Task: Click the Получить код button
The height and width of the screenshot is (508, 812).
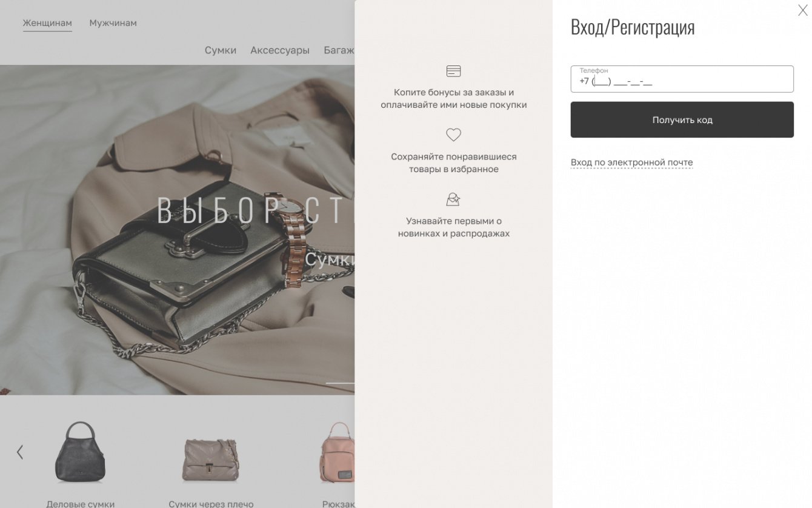Action: (682, 119)
